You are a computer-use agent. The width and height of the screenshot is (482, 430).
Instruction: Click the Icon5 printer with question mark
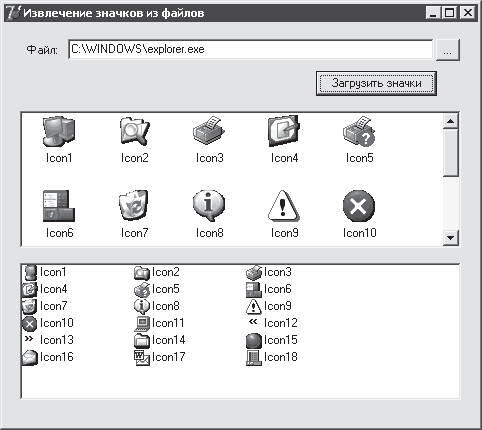click(x=359, y=131)
